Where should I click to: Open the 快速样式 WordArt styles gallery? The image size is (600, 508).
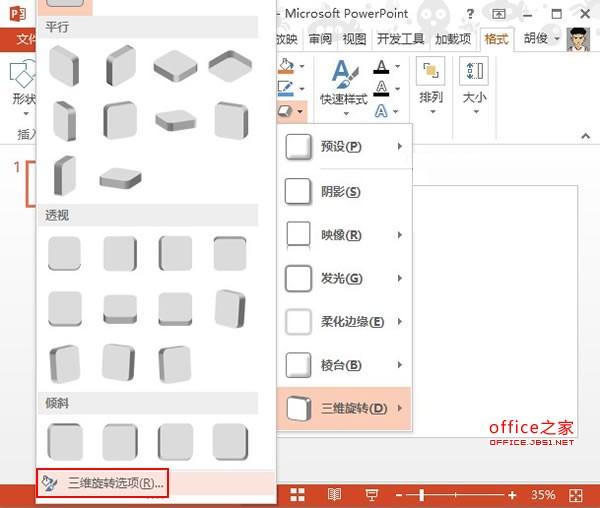[x=344, y=88]
